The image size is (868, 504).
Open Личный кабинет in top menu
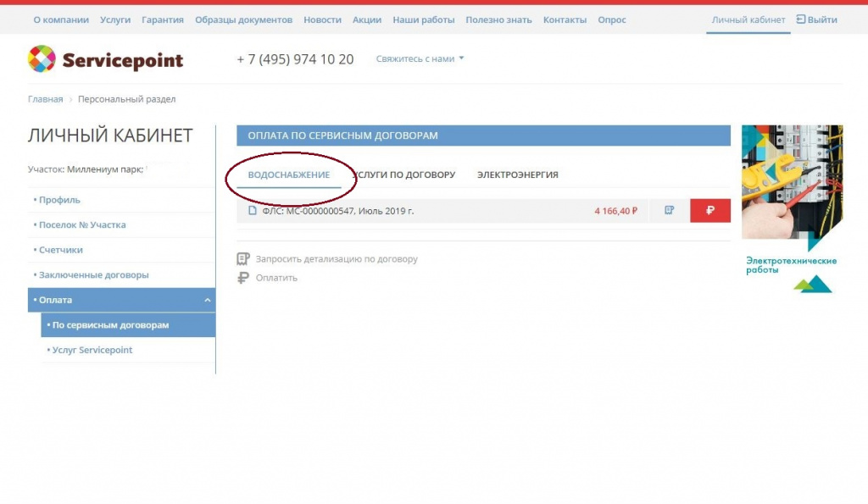click(748, 19)
